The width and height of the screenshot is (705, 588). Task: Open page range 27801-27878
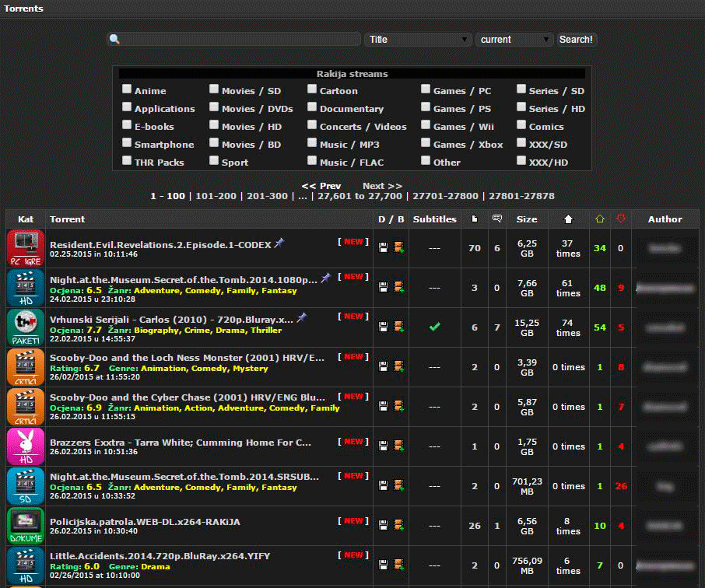point(521,196)
